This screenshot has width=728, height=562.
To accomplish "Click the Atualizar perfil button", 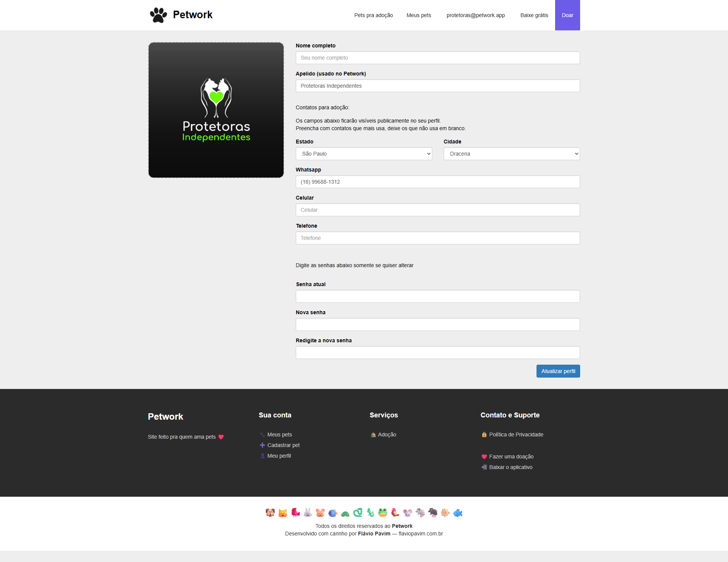I will 558,371.
